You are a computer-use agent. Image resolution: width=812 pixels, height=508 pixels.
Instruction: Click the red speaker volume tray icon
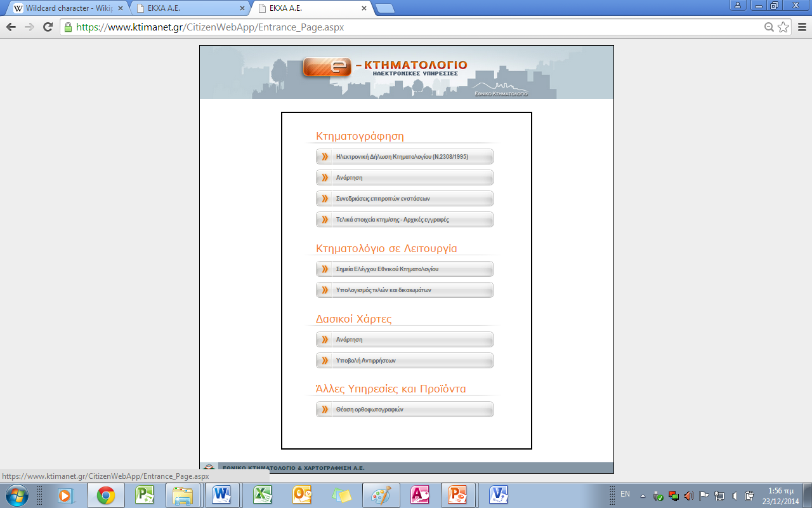tap(689, 496)
